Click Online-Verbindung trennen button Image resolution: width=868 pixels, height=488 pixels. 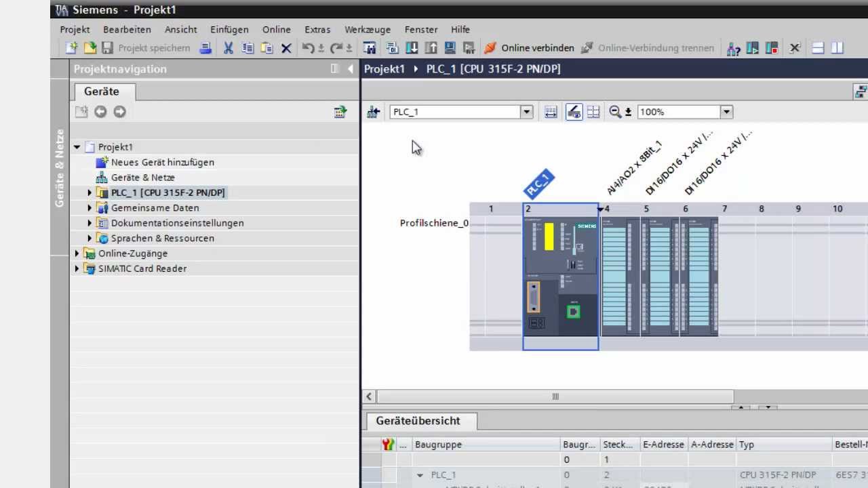click(648, 48)
